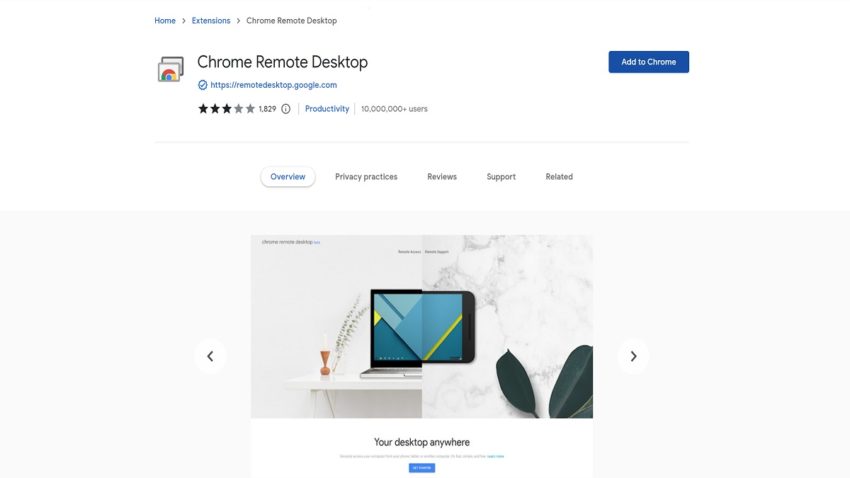Open the rating info circle icon
Viewport: 850px width, 478px height.
pyautogui.click(x=286, y=109)
